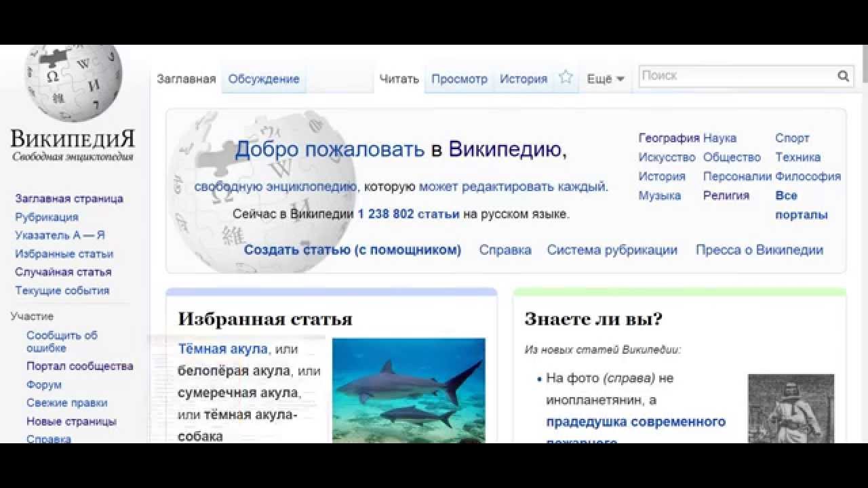Open the История portal link
This screenshot has height=488, width=868.
(x=662, y=176)
